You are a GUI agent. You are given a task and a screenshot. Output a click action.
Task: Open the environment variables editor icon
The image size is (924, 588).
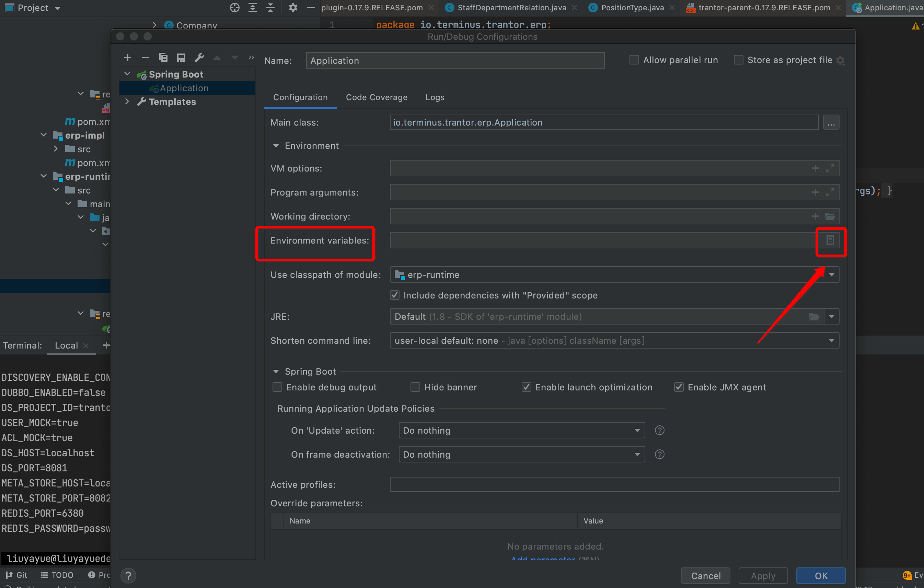coord(830,240)
